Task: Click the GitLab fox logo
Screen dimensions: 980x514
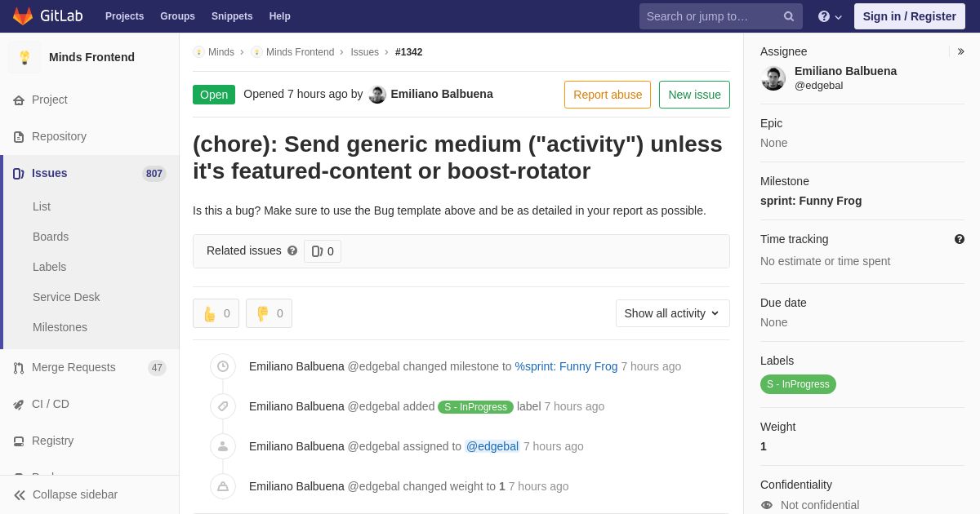Action: 23,16
